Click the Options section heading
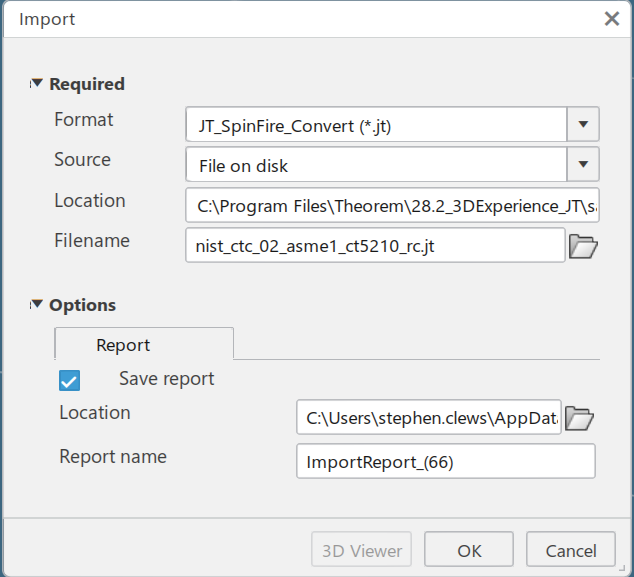The width and height of the screenshot is (634, 577). click(x=82, y=305)
